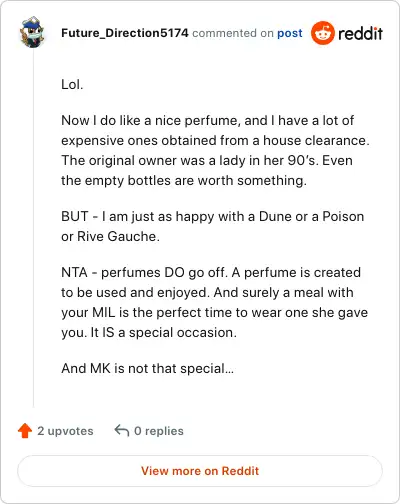Select the "2 upvotes" count label

click(x=65, y=431)
